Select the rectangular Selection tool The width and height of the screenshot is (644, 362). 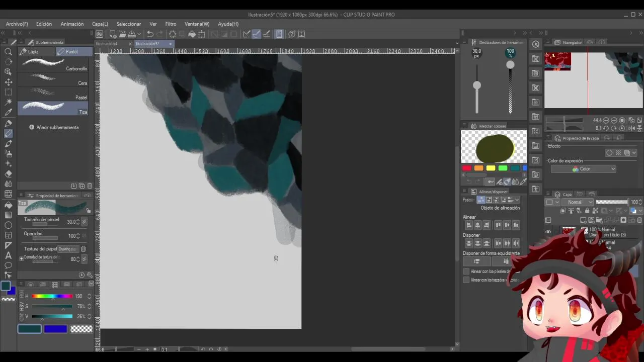tap(9, 93)
